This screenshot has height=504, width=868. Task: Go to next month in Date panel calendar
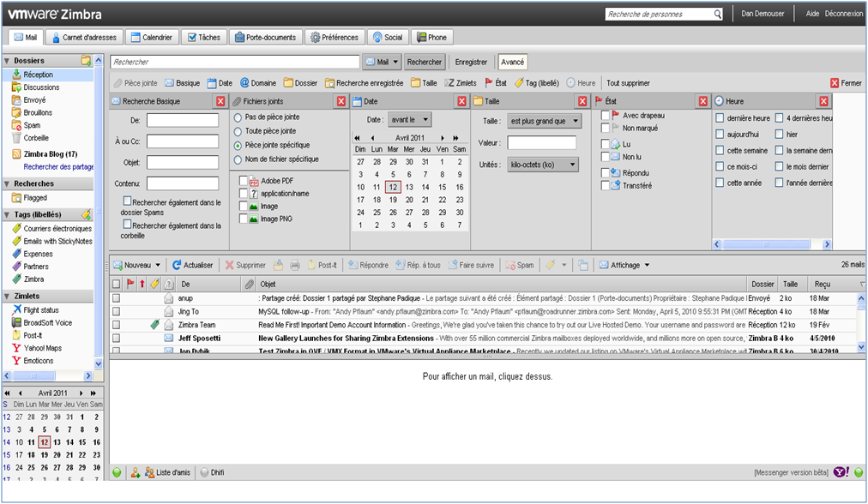pos(443,138)
